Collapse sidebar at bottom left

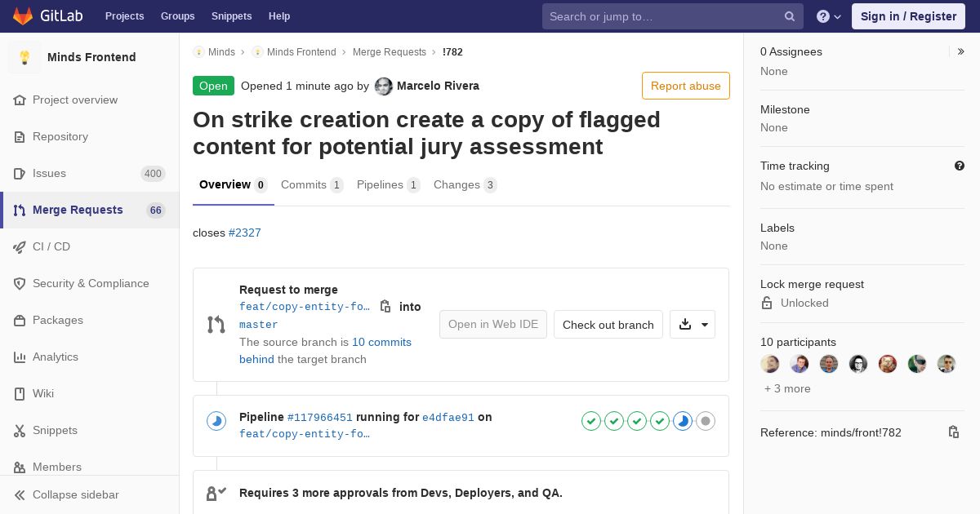pyautogui.click(x=75, y=494)
